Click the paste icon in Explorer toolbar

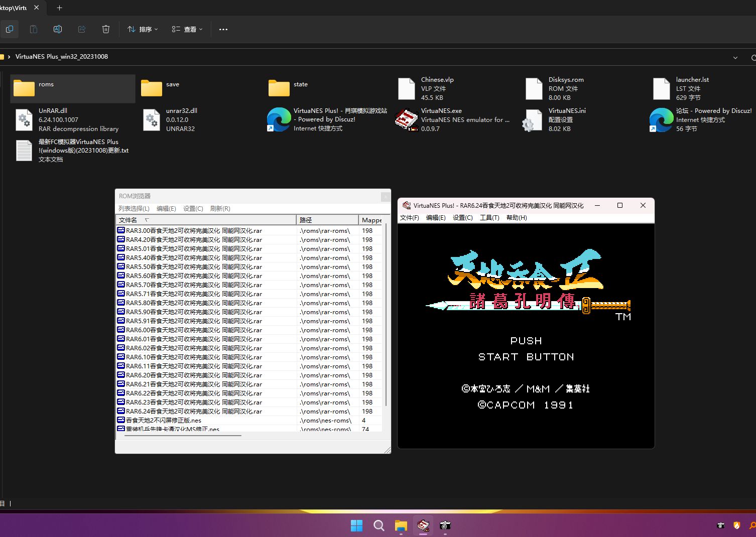[34, 29]
